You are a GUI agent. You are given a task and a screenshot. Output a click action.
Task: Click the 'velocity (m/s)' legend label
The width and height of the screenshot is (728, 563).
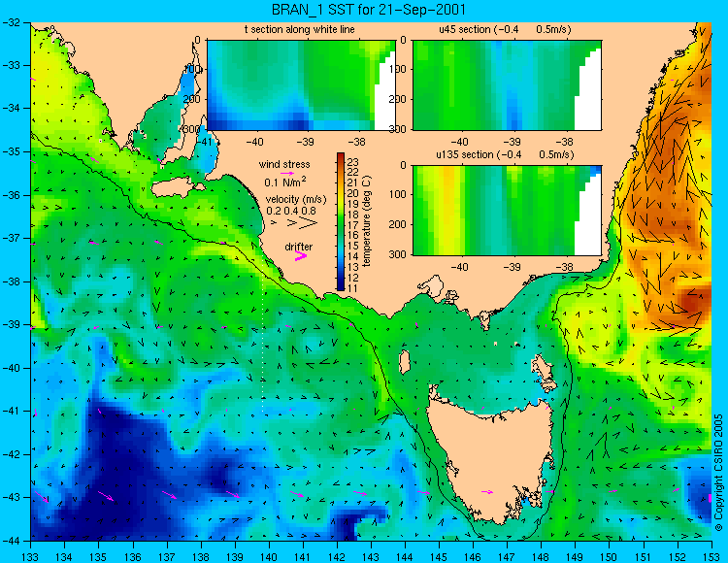click(296, 200)
